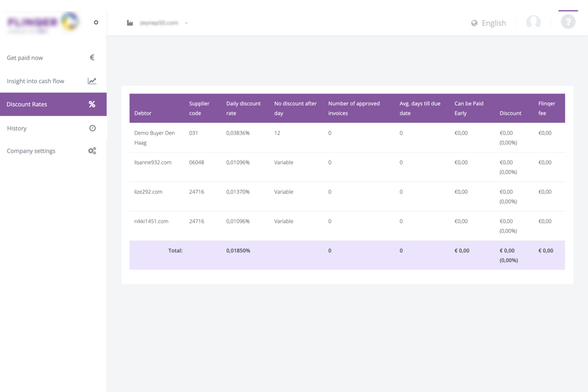
Task: Click total Can be Paid Early € 0,00
Action: [x=462, y=251]
